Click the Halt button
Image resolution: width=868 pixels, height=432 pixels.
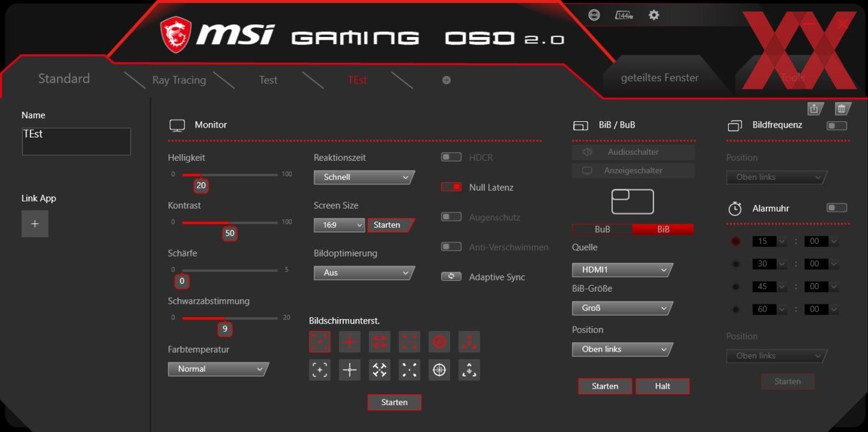click(x=662, y=386)
